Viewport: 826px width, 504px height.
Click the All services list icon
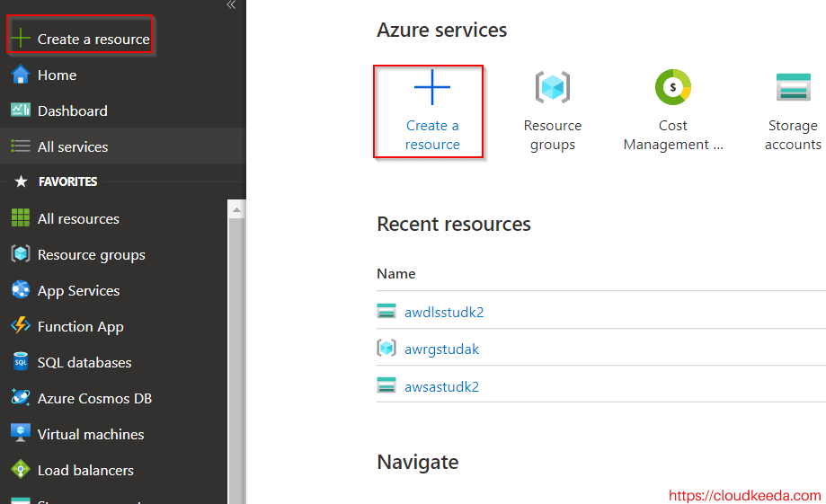(21, 146)
